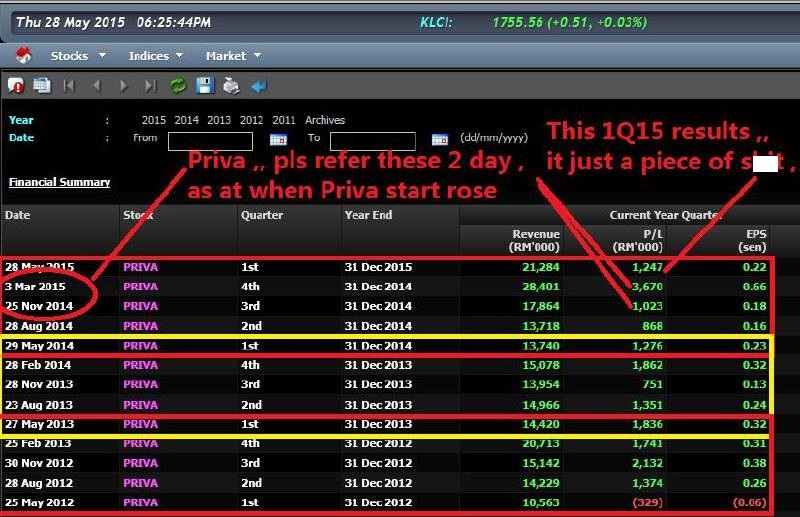This screenshot has height=517, width=800.
Task: Expand Indices dropdown arrow
Action: pos(179,55)
